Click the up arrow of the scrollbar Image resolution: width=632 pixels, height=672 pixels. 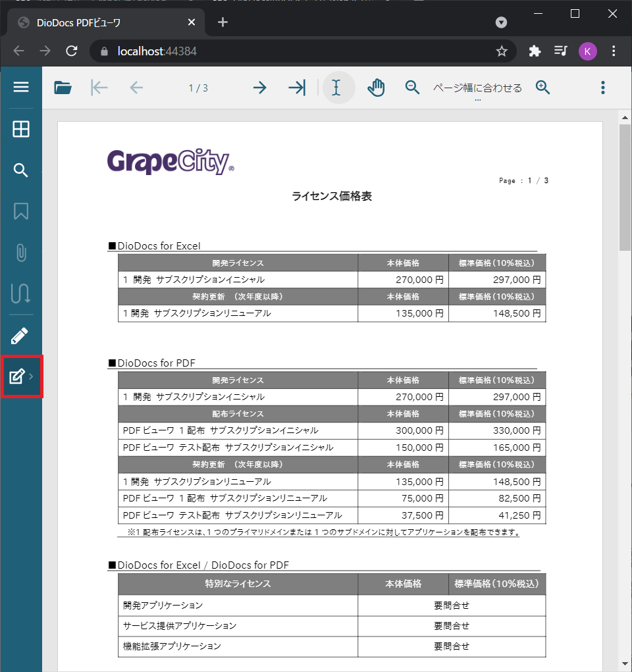coord(625,117)
